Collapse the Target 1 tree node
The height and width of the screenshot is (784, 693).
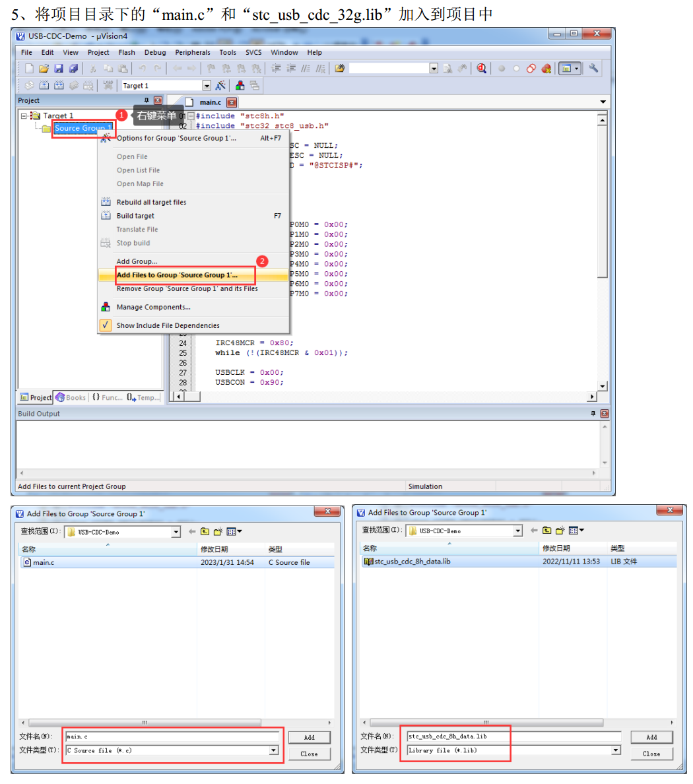[x=24, y=115]
